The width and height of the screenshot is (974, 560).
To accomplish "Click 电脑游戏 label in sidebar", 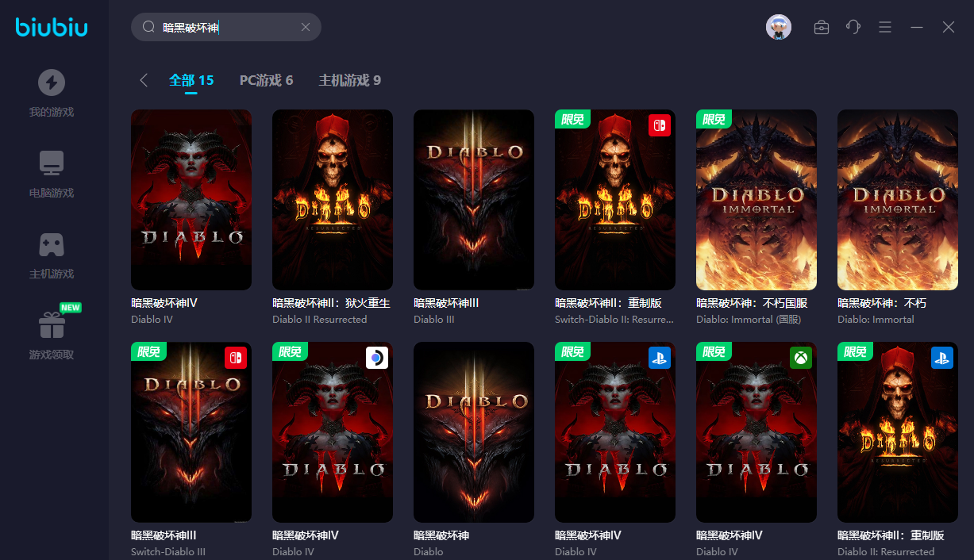I will [x=52, y=194].
